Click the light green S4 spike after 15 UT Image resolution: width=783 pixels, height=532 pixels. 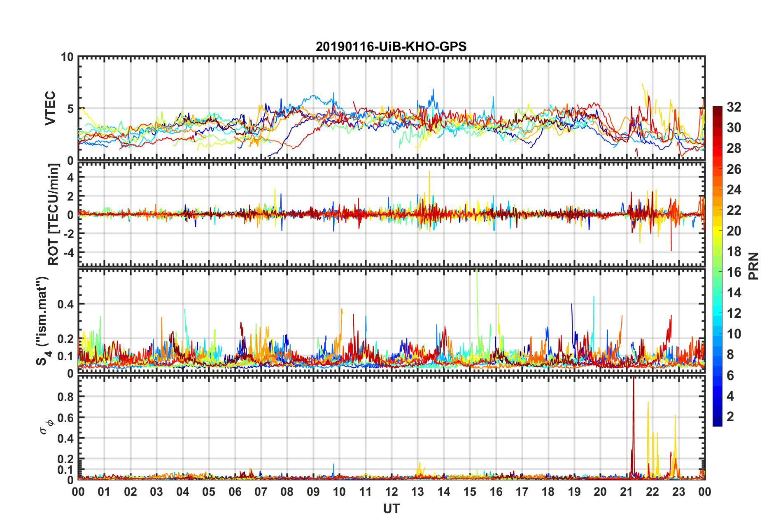pyautogui.click(x=477, y=305)
